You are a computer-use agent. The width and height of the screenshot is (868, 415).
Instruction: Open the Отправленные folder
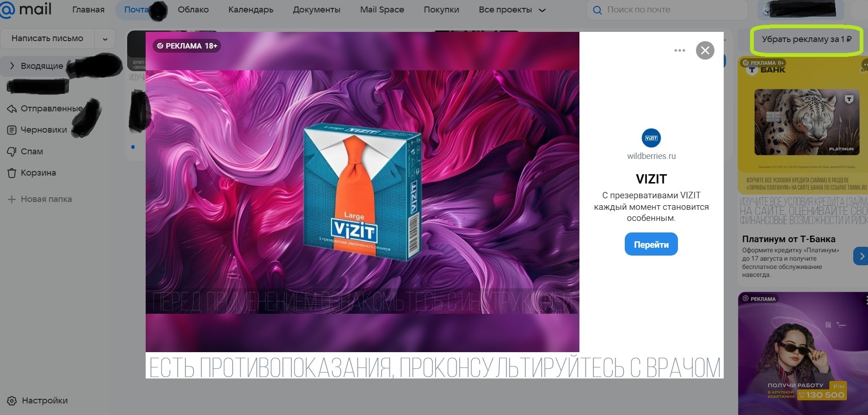pos(51,109)
